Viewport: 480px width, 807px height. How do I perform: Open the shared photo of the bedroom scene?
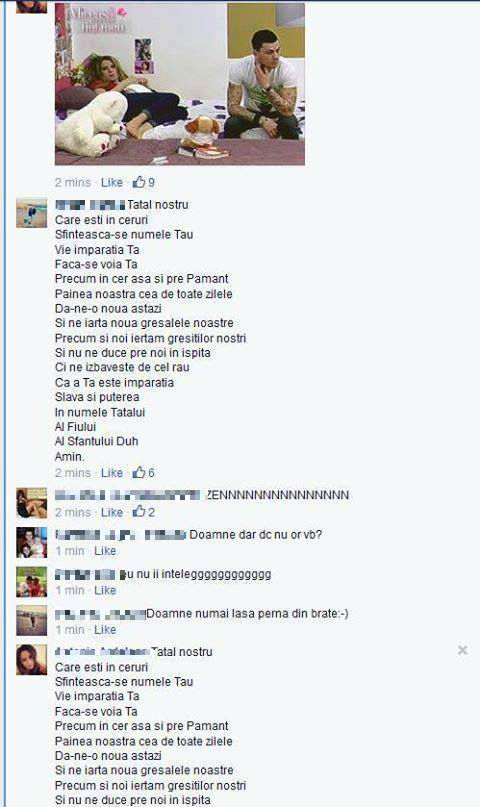(x=180, y=83)
